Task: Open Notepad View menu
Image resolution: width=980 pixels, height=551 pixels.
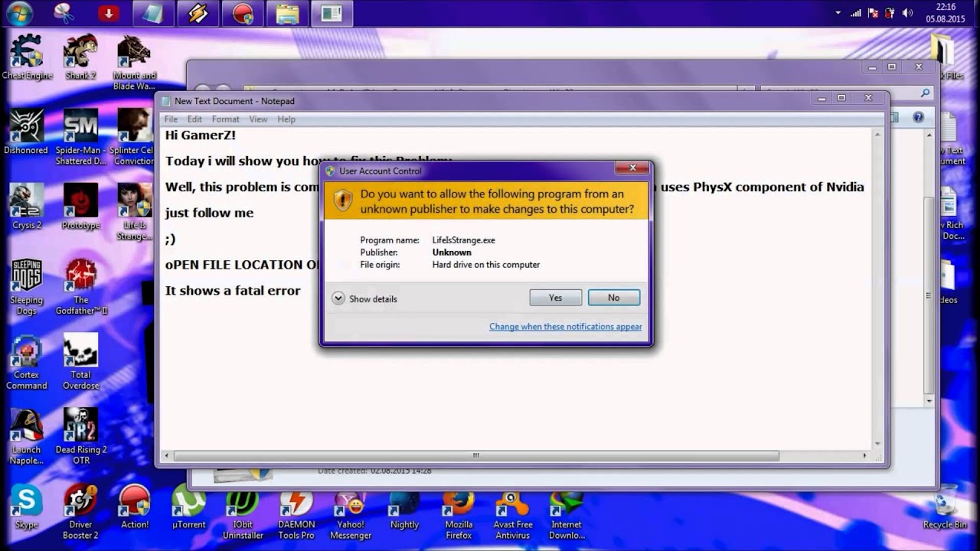Action: 259,119
